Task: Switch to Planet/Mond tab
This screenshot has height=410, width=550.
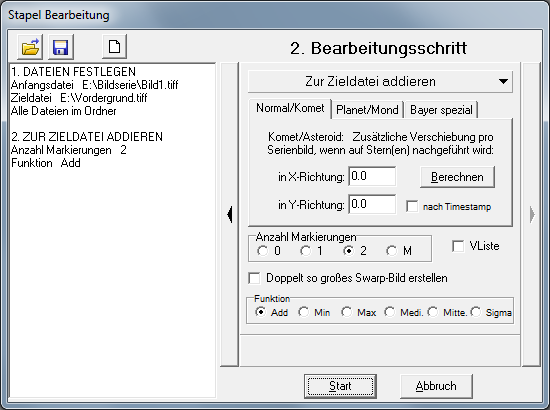Action: point(367,110)
